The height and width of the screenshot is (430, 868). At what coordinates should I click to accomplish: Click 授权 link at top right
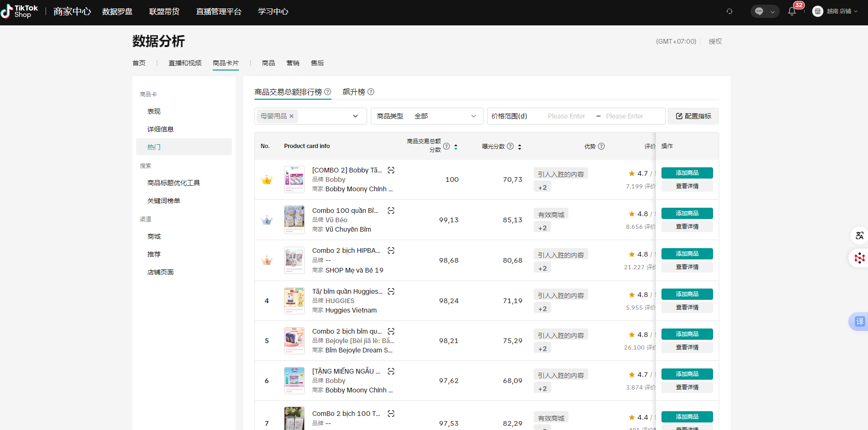click(715, 41)
